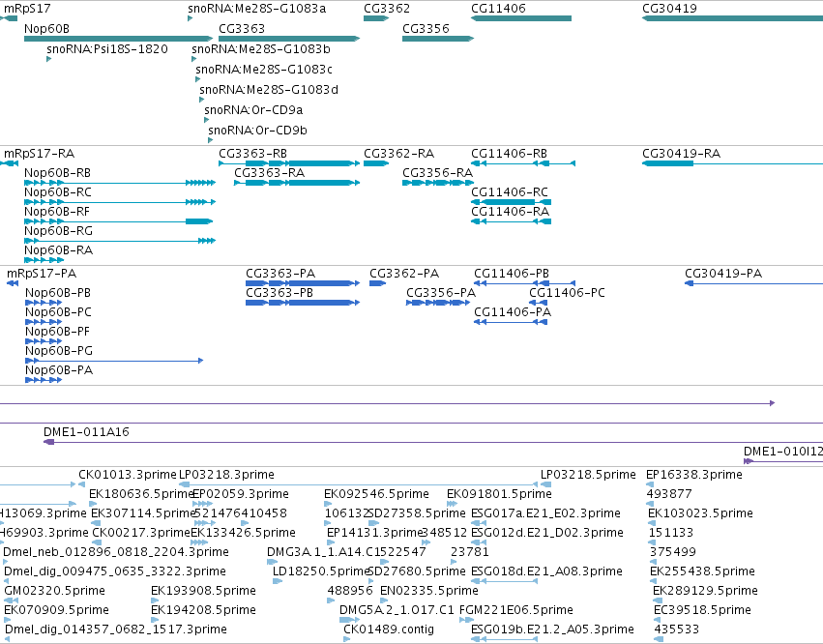
Task: Select CG11406-PC protein label
Action: (567, 292)
